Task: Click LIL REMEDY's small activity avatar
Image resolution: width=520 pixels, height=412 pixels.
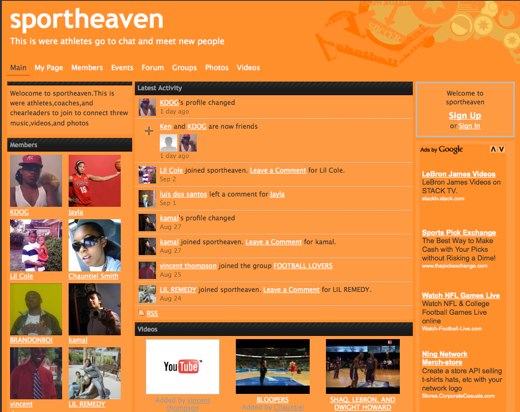Action: click(x=147, y=294)
